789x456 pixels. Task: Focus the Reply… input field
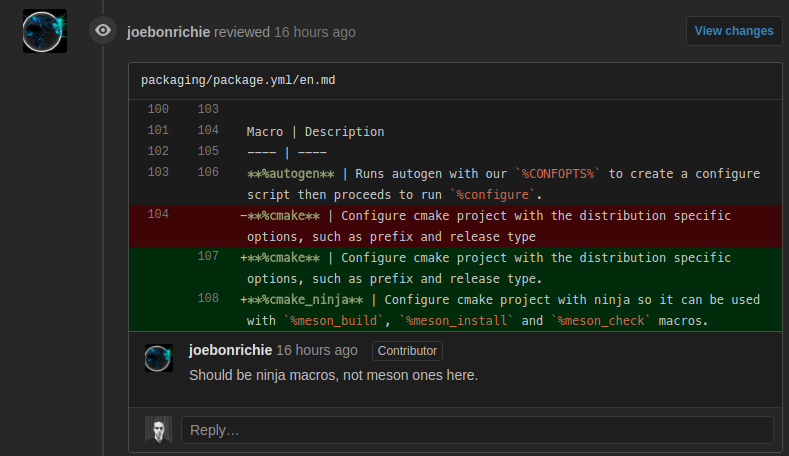[477, 430]
